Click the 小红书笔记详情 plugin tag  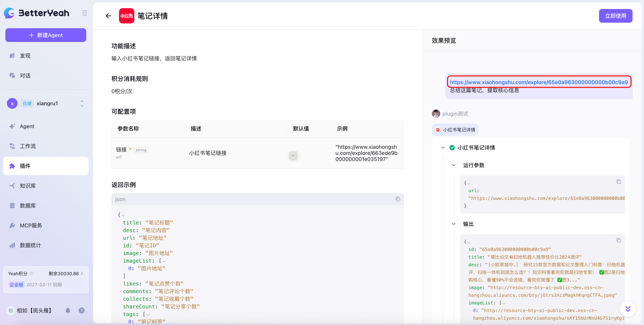pos(455,130)
